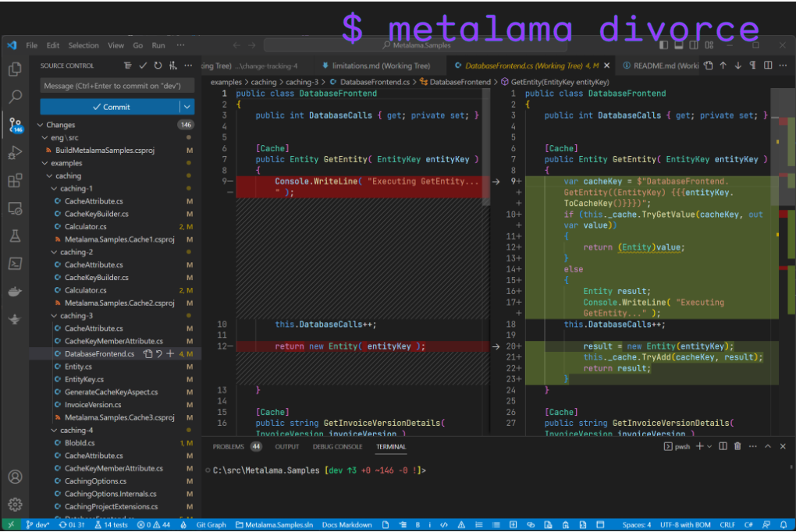
Task: Click the commit checkmark in Source Control header
Action: coord(143,66)
